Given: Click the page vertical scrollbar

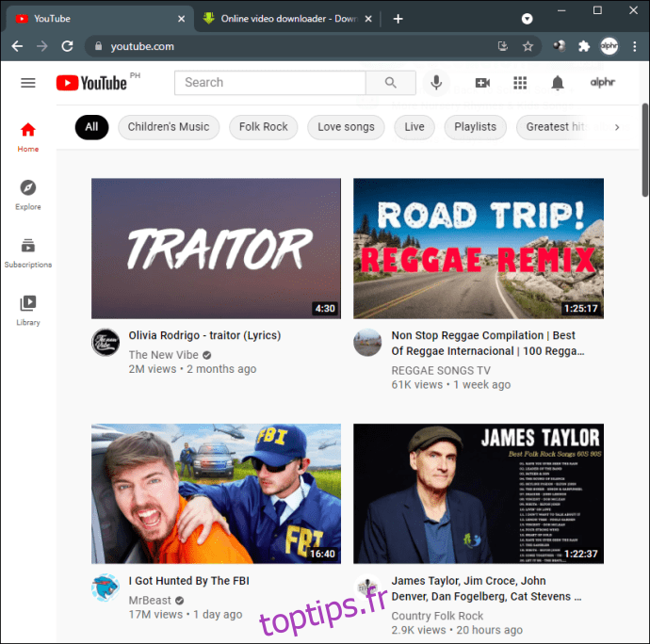Looking at the screenshot, I should pos(645,150).
